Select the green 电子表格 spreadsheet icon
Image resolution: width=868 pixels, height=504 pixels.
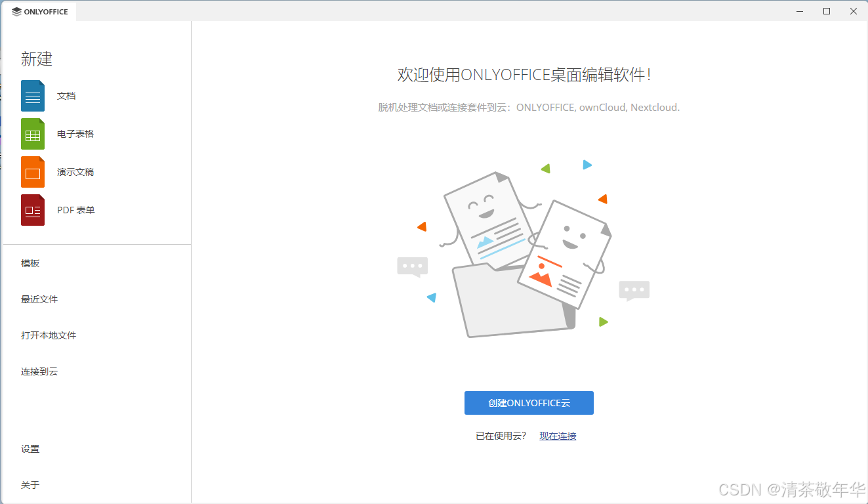(32, 133)
